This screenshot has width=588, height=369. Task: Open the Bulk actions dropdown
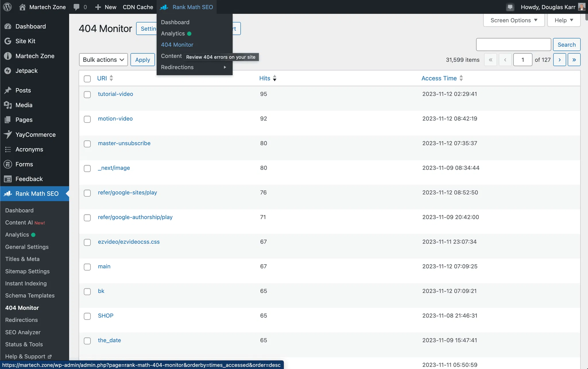click(x=103, y=60)
